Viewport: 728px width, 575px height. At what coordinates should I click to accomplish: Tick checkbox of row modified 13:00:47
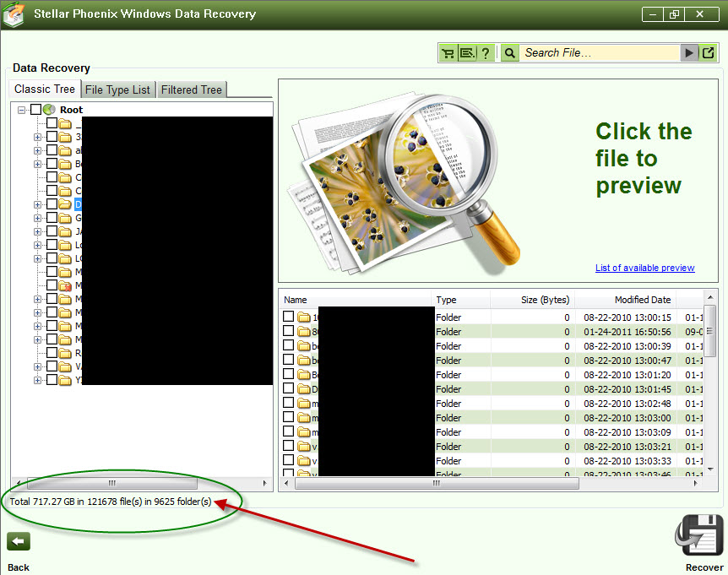pos(288,359)
